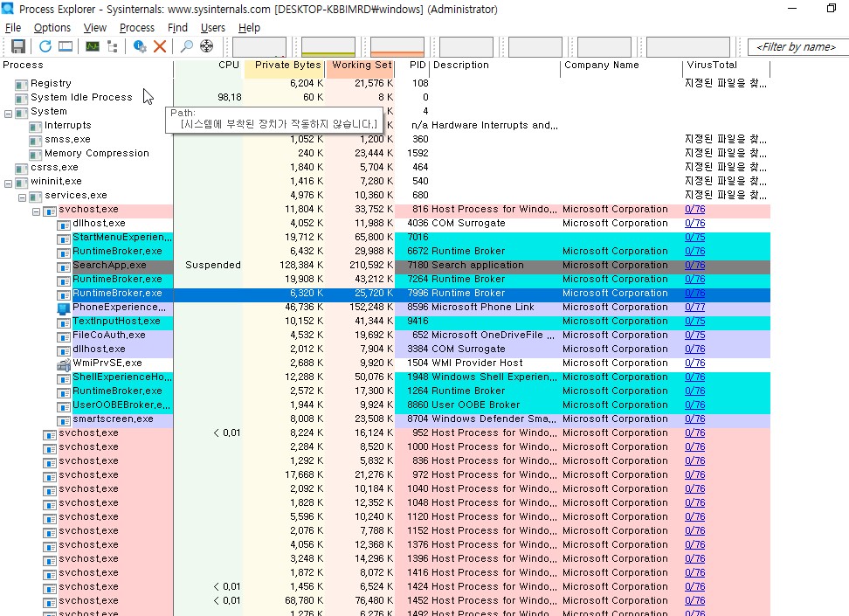Screen dimensions: 849x616
Task: Open VirusTotal 0/75 link for FileCoAuth.exe
Action: point(694,336)
